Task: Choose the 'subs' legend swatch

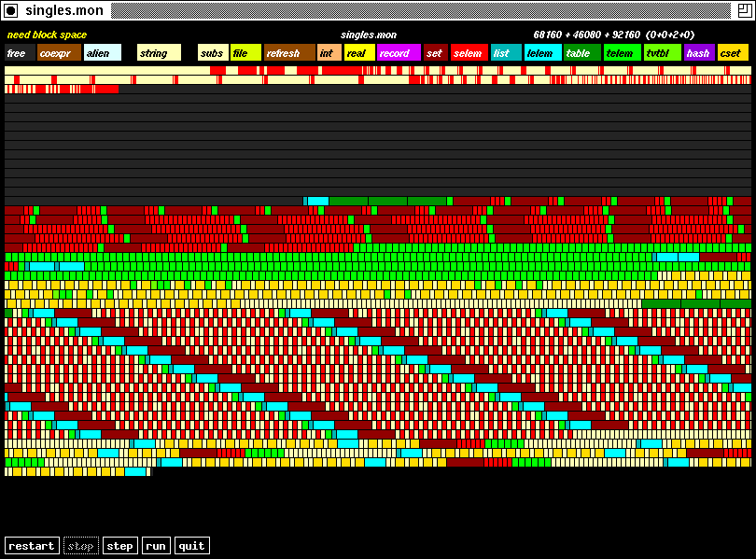Action: tap(213, 53)
